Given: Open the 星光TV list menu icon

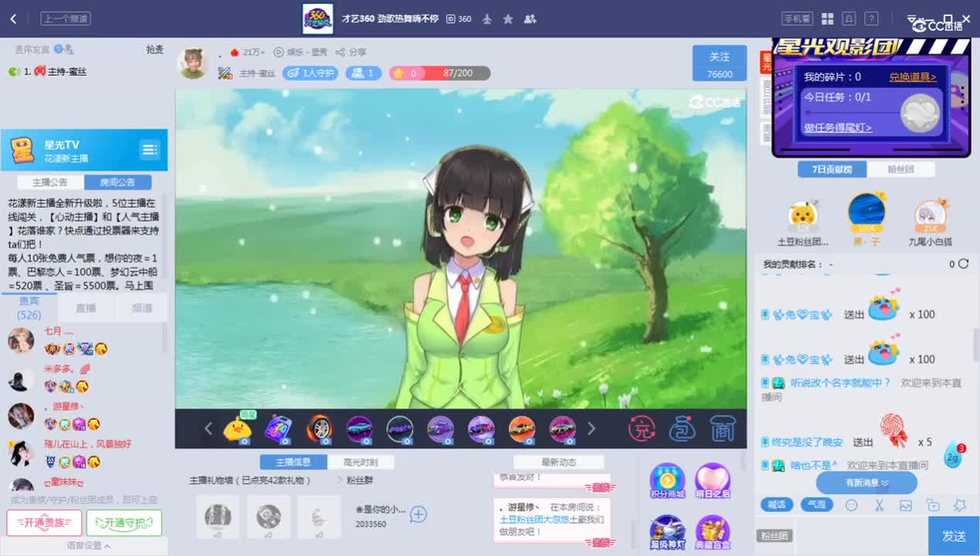Looking at the screenshot, I should pyautogui.click(x=149, y=149).
